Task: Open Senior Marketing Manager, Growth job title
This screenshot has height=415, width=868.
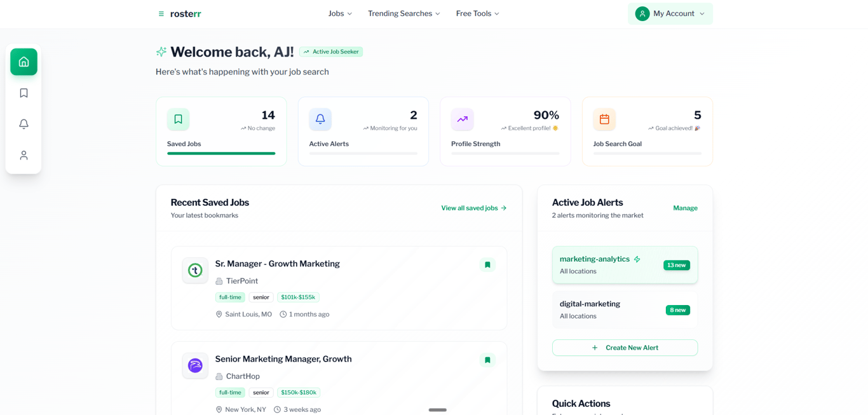Action: click(x=283, y=359)
